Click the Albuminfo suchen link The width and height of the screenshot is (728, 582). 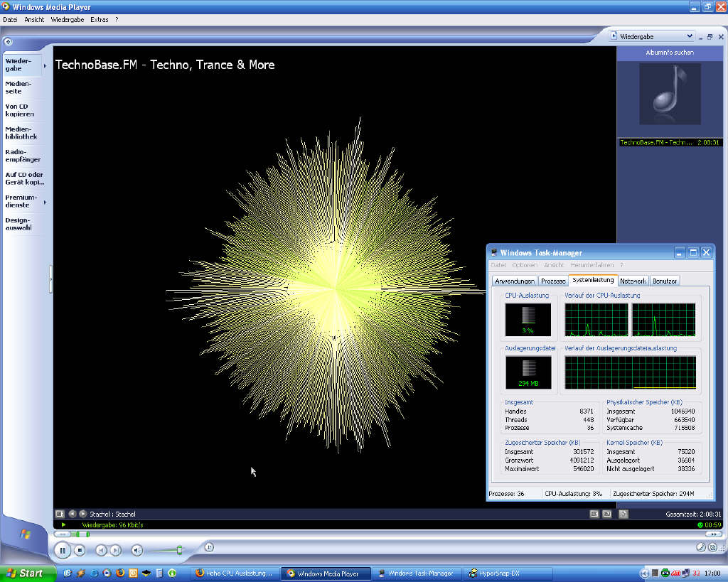pos(670,53)
